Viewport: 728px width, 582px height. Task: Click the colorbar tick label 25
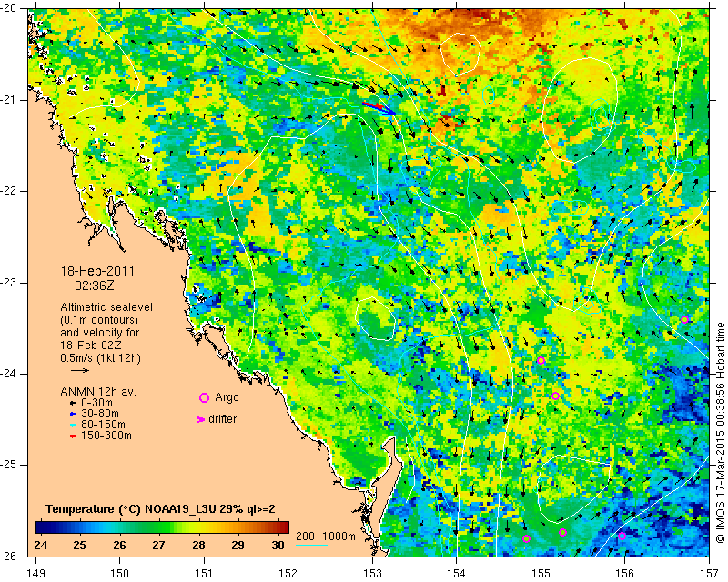(x=80, y=546)
